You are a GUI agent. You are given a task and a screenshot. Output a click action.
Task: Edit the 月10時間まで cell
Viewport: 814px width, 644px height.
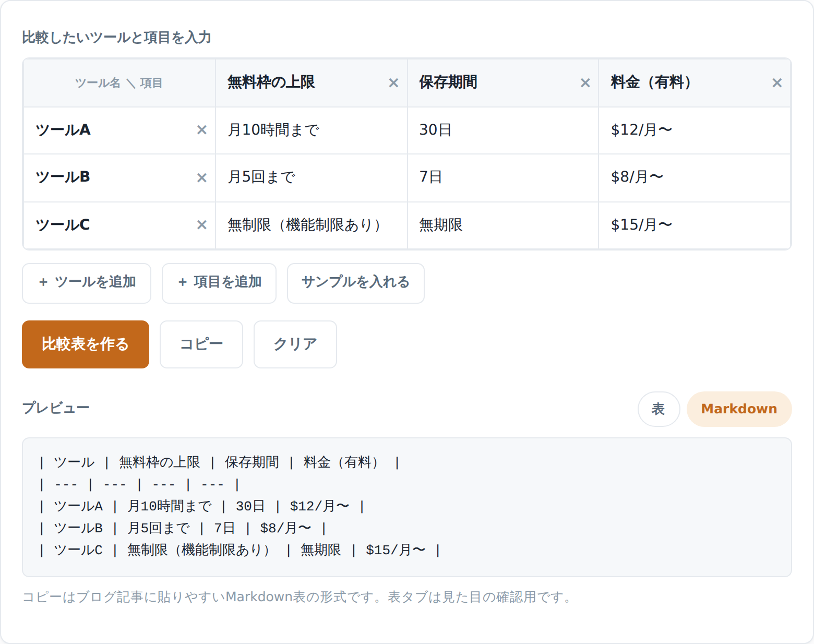point(312,130)
